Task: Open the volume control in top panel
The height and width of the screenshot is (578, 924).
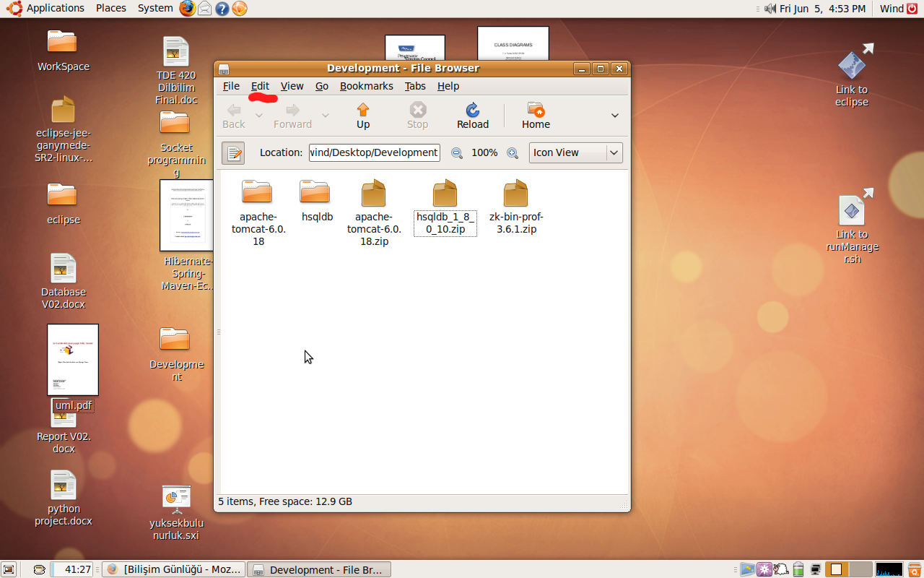Action: click(770, 9)
